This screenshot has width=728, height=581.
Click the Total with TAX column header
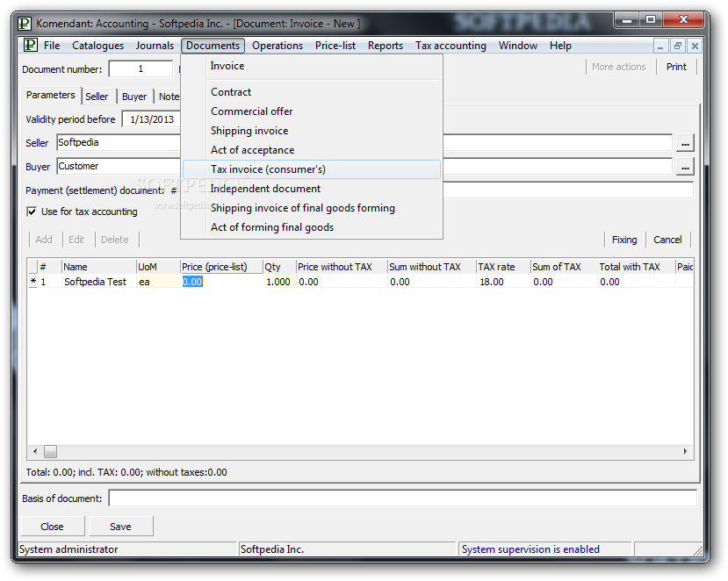636,267
